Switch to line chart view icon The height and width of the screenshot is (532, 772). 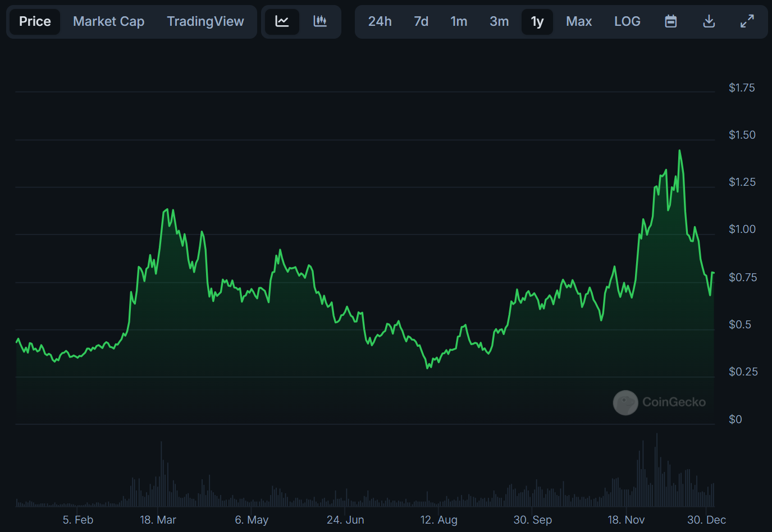click(282, 21)
